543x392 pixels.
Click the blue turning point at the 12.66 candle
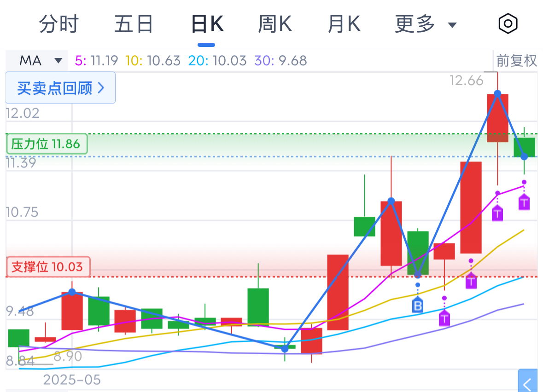(497, 93)
